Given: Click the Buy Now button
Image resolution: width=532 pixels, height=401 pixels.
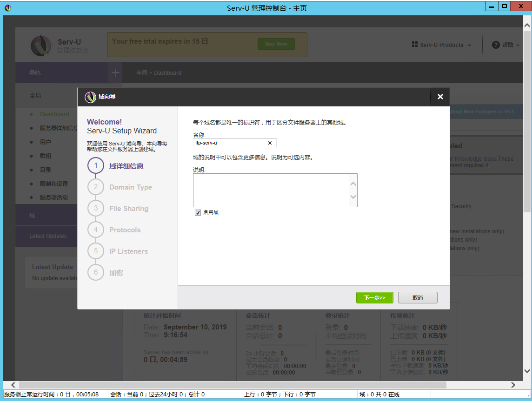Looking at the screenshot, I should tap(276, 44).
